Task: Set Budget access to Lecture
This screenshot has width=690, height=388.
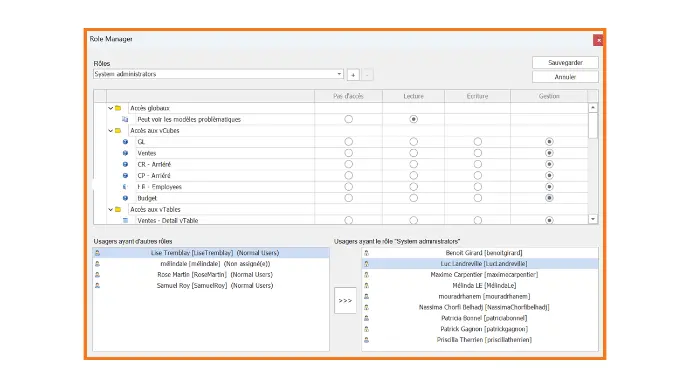Action: [414, 198]
